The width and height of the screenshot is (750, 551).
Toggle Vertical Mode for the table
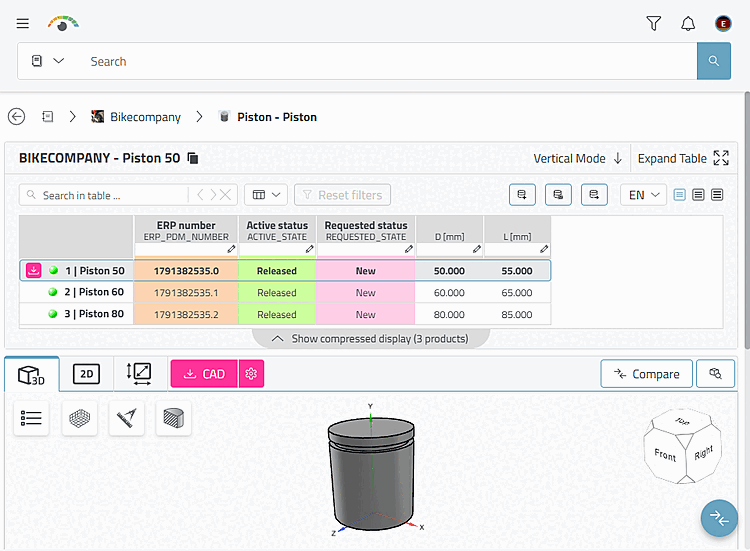(x=577, y=158)
